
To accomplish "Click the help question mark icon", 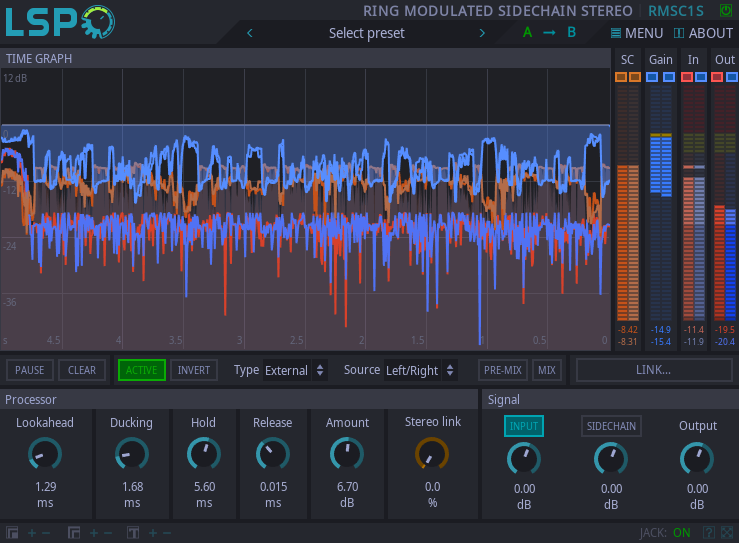I will [709, 533].
